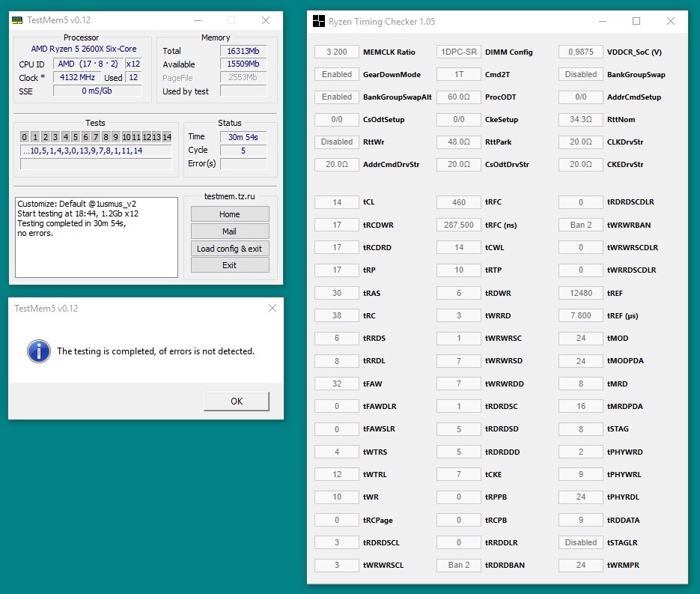Close the testing completed message dialog
Screen dimensions: 700x594
tap(272, 307)
